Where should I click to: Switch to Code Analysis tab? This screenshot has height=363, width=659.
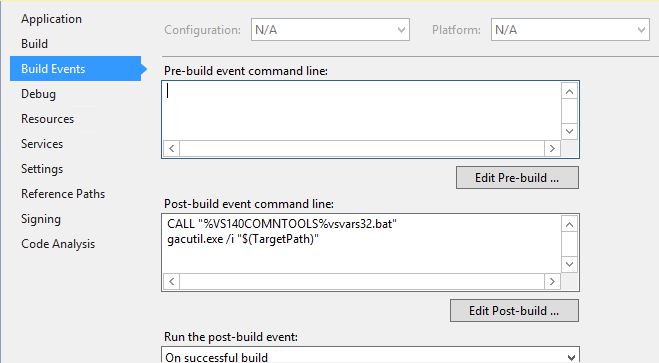point(58,244)
